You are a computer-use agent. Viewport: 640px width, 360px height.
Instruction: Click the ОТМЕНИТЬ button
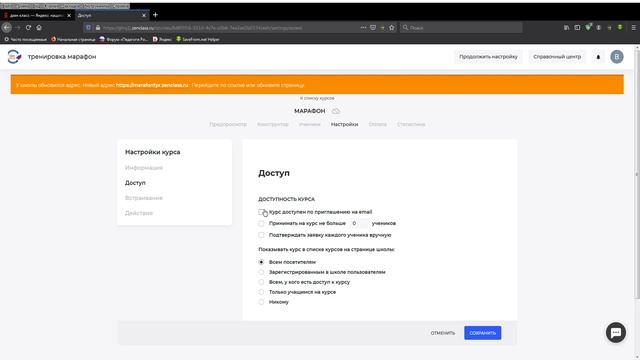click(443, 333)
